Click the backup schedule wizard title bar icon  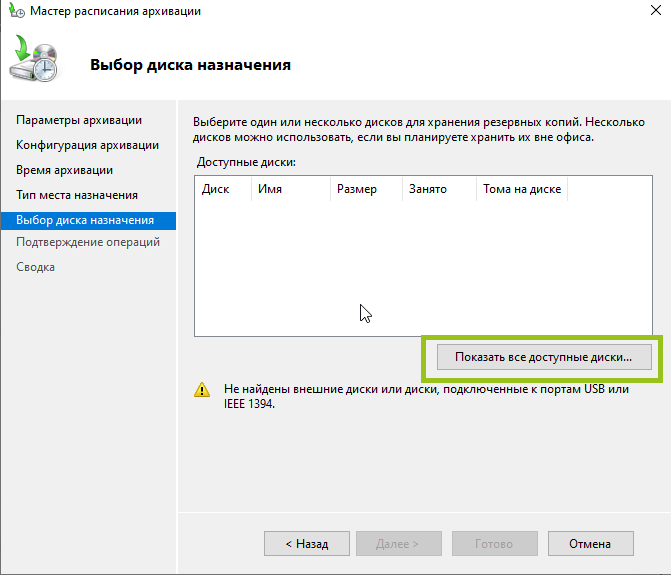(17, 11)
